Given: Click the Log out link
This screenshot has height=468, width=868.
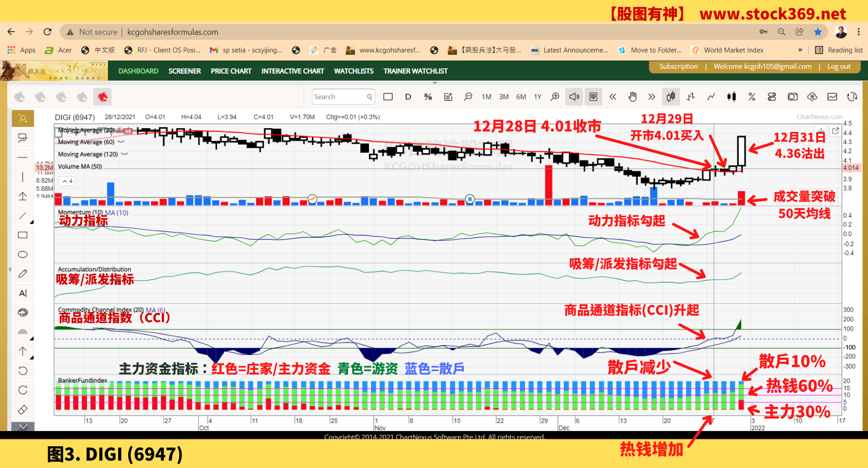Looking at the screenshot, I should (x=839, y=66).
